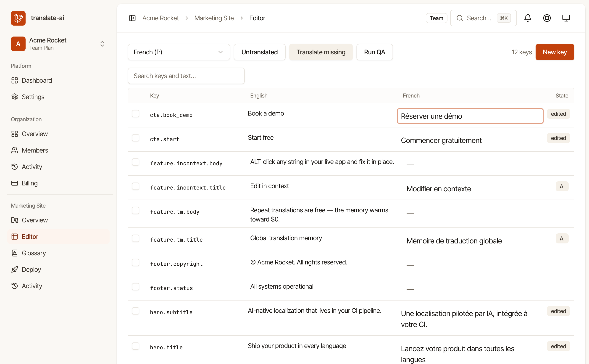Open the French (fr) language dropdown
The width and height of the screenshot is (589, 364).
pyautogui.click(x=179, y=52)
